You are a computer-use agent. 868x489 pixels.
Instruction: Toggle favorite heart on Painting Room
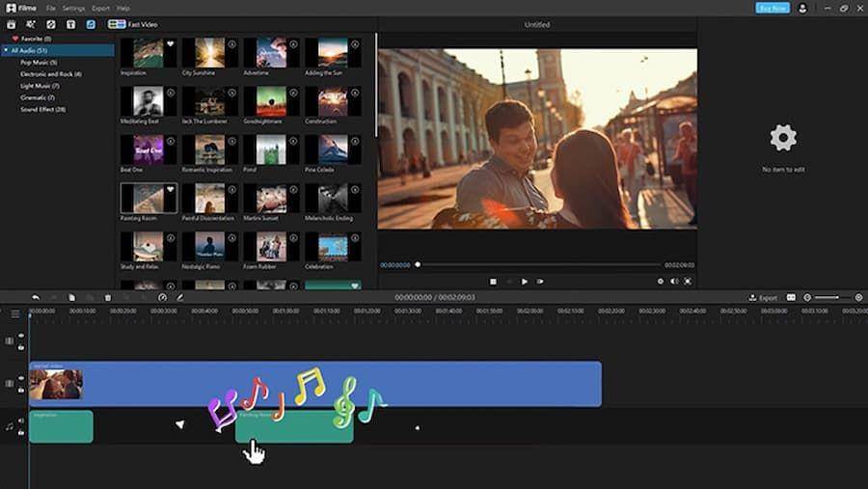click(171, 189)
